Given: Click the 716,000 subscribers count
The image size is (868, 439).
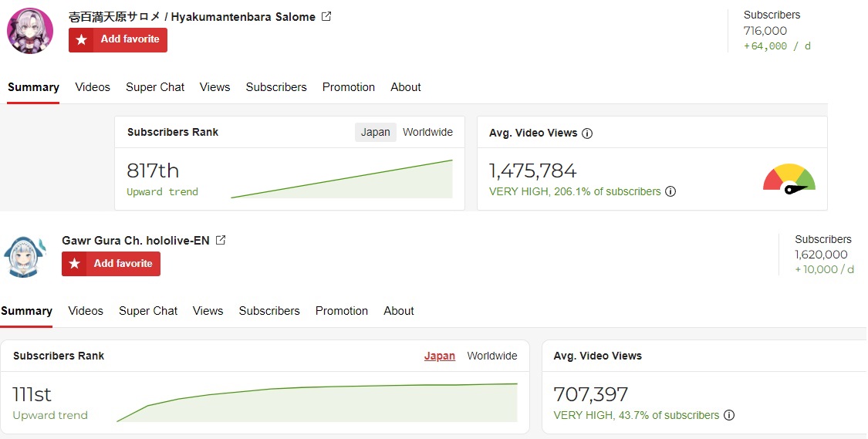Looking at the screenshot, I should pyautogui.click(x=765, y=31).
